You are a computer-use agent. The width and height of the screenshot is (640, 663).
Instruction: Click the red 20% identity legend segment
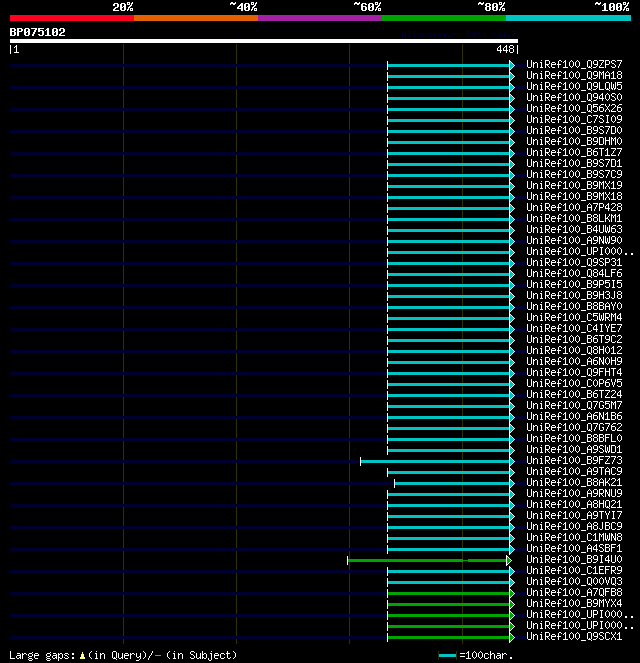click(72, 18)
